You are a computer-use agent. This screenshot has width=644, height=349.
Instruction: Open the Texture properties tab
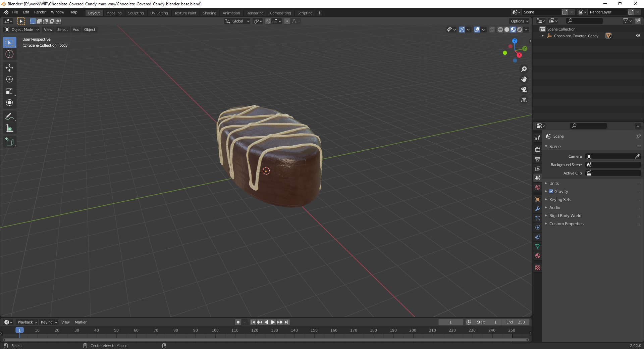[538, 268]
